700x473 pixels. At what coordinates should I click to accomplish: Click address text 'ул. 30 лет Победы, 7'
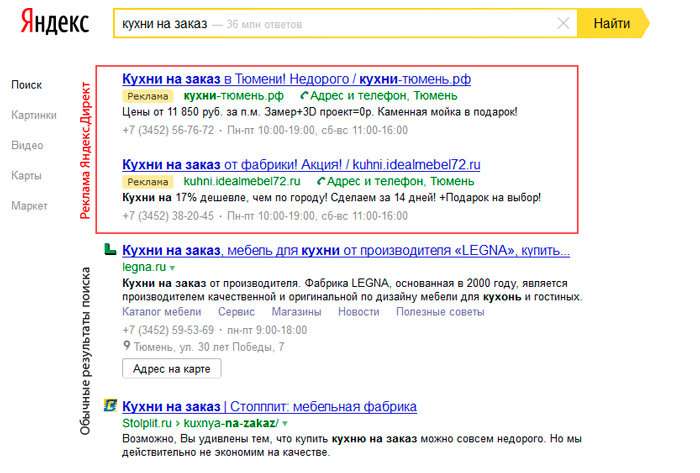click(x=232, y=347)
